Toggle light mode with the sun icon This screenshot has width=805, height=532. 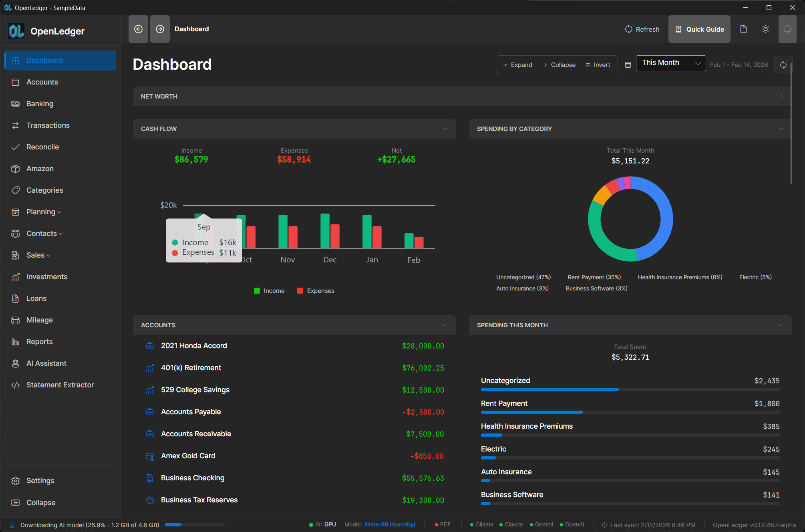coord(765,29)
